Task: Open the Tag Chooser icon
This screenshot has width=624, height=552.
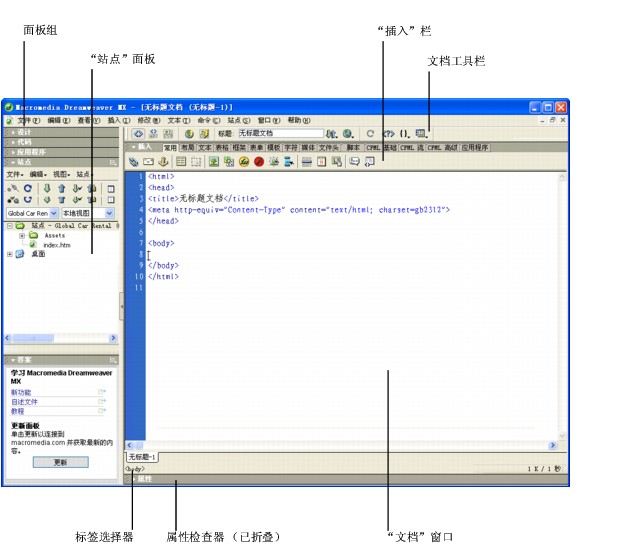Action: click(x=370, y=162)
